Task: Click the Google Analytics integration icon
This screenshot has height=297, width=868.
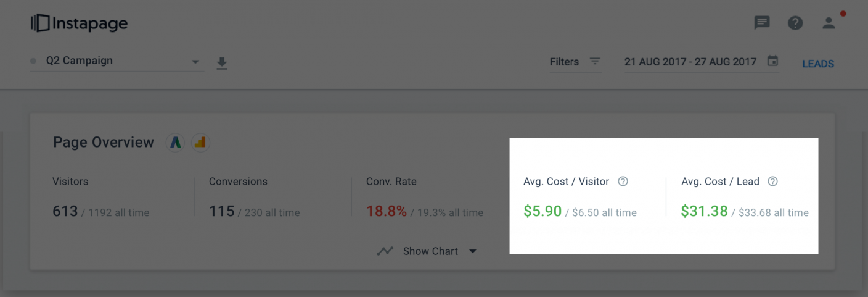Action: pos(200,143)
